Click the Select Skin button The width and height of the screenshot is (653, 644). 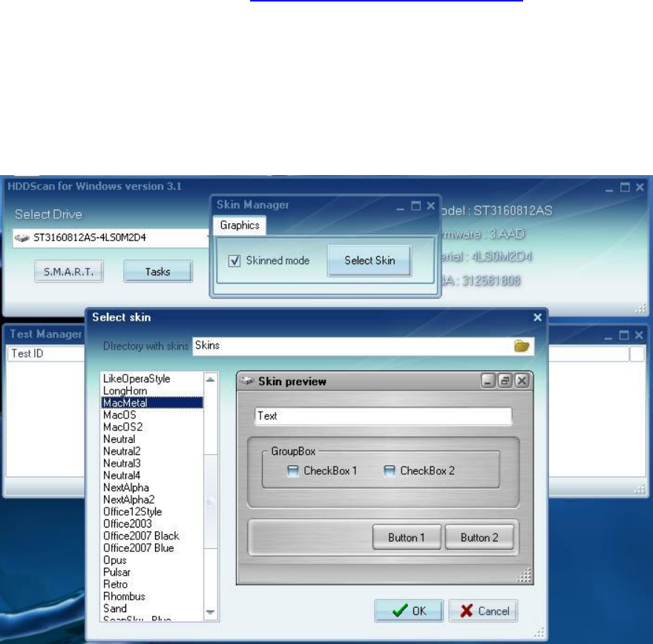(x=370, y=260)
